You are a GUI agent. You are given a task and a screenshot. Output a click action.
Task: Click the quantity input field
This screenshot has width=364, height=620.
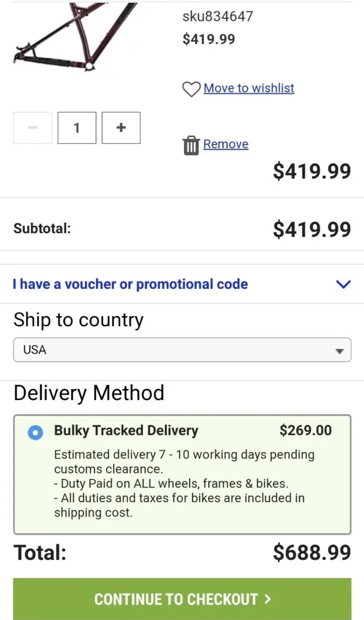click(x=77, y=128)
